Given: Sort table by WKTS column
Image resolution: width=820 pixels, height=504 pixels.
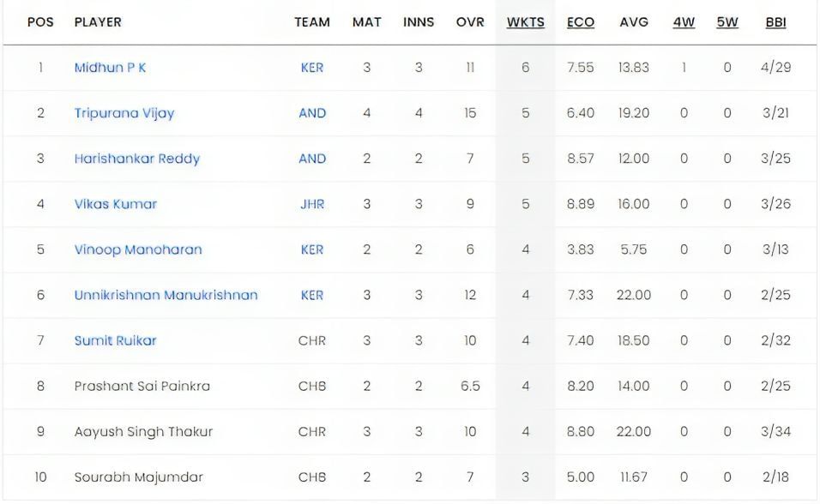Looking at the screenshot, I should click(525, 22).
